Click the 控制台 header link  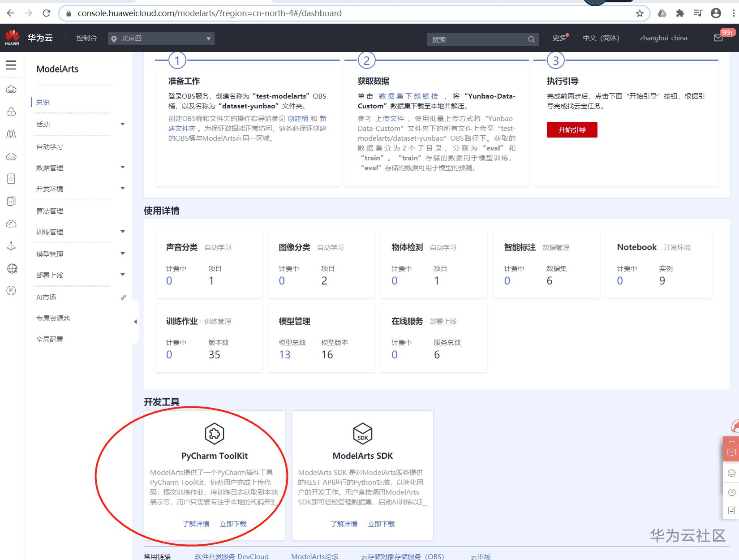coord(86,38)
